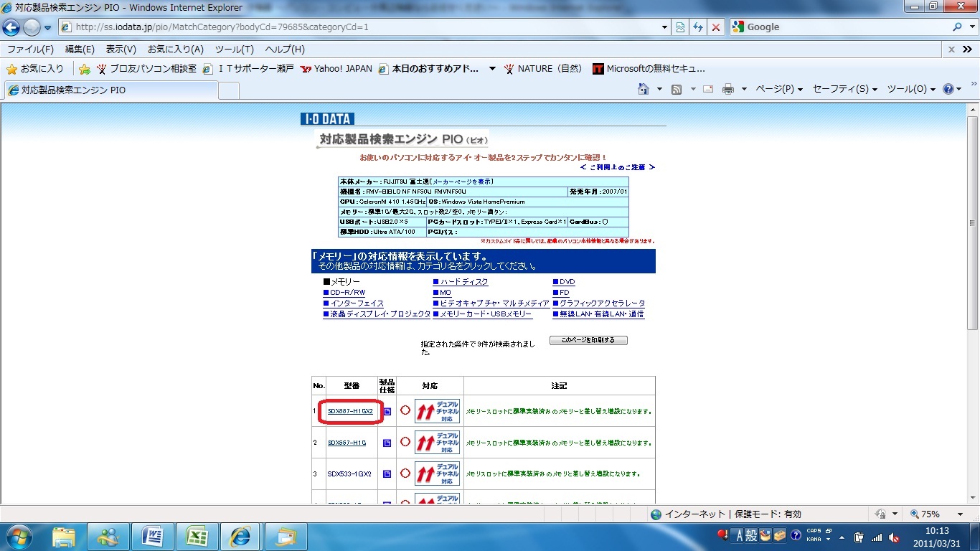Click the Google search magnifier icon
Screen dimensions: 980x551
tap(957, 27)
